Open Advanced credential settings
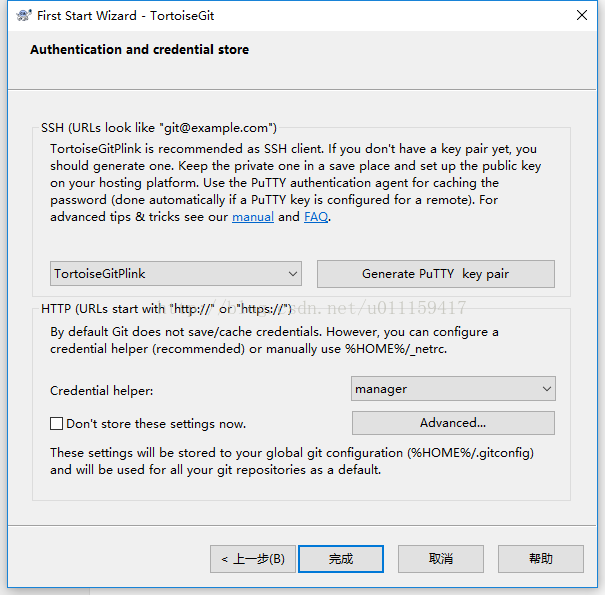Image resolution: width=605 pixels, height=595 pixels. (453, 422)
